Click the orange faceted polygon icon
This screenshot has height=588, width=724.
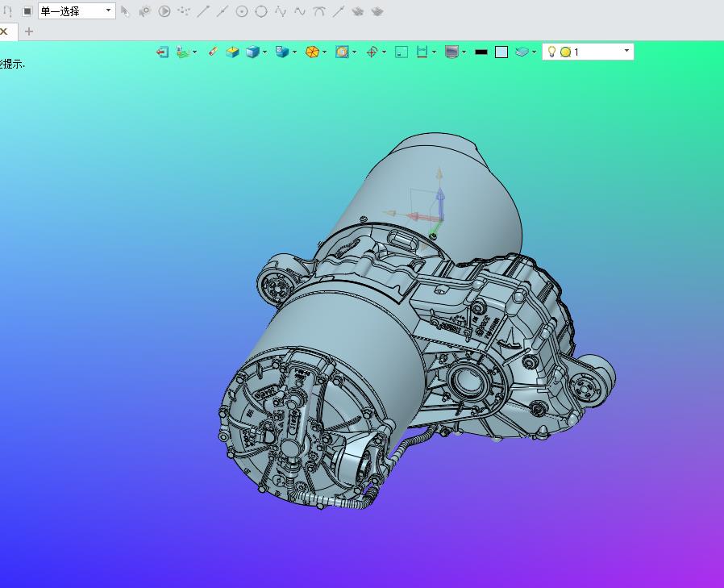[313, 52]
